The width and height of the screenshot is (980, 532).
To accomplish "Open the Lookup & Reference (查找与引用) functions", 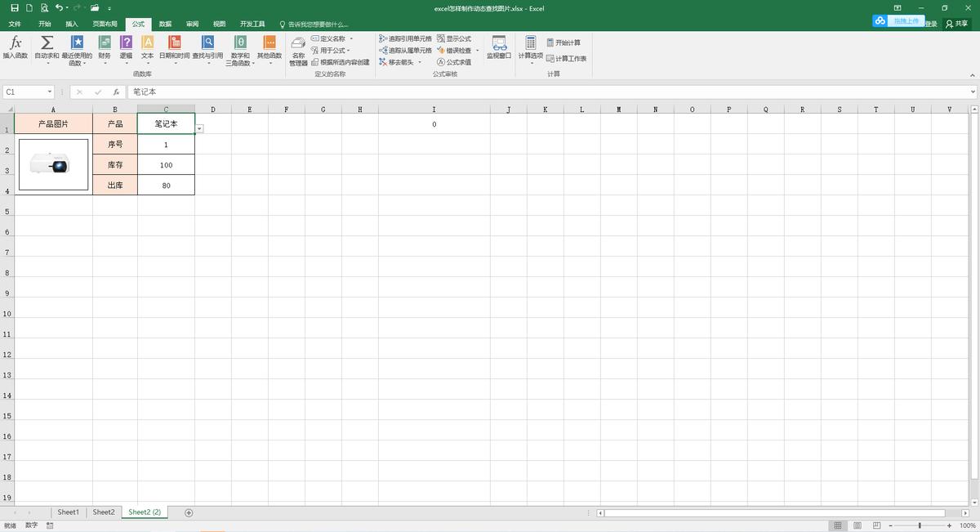I will [x=207, y=43].
